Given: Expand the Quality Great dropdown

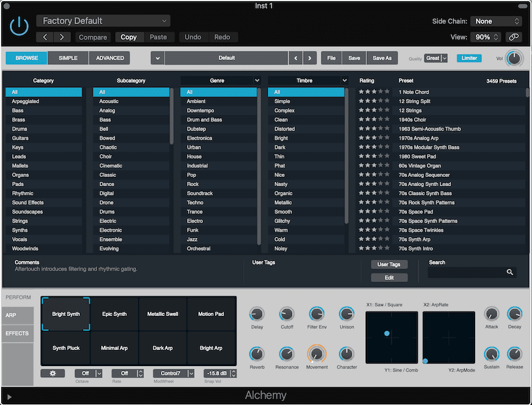Looking at the screenshot, I should [435, 58].
